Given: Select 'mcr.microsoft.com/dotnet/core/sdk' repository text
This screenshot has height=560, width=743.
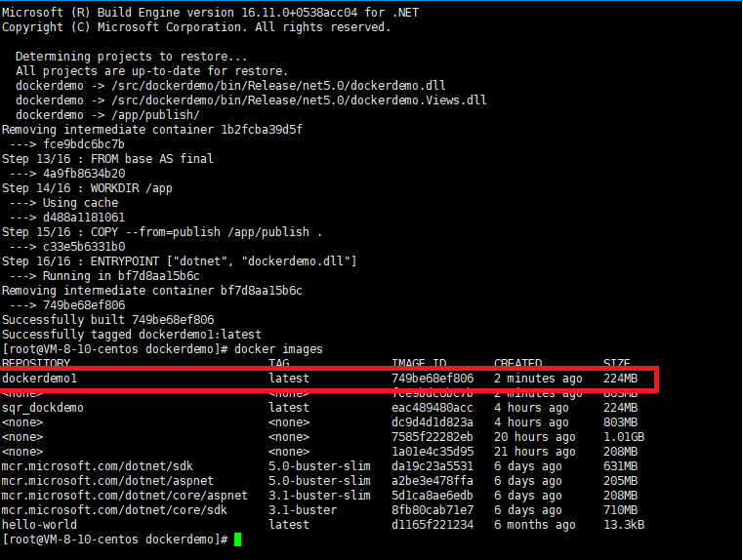Looking at the screenshot, I should [114, 510].
